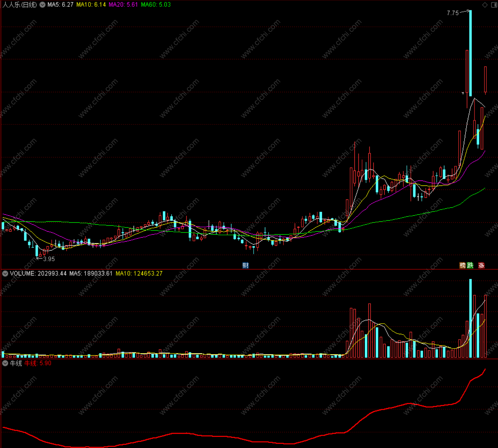Click the VOLUME: 202993.44 label
498x448 pixels.
(38, 273)
